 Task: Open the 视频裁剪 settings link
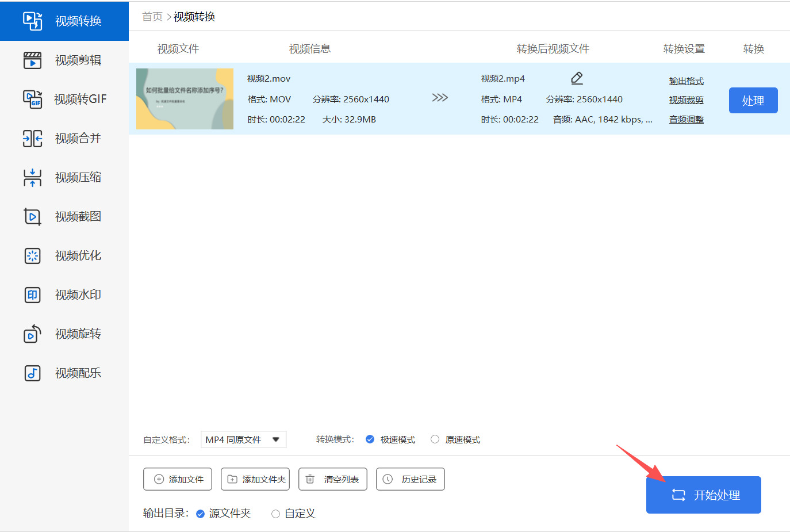click(x=686, y=100)
